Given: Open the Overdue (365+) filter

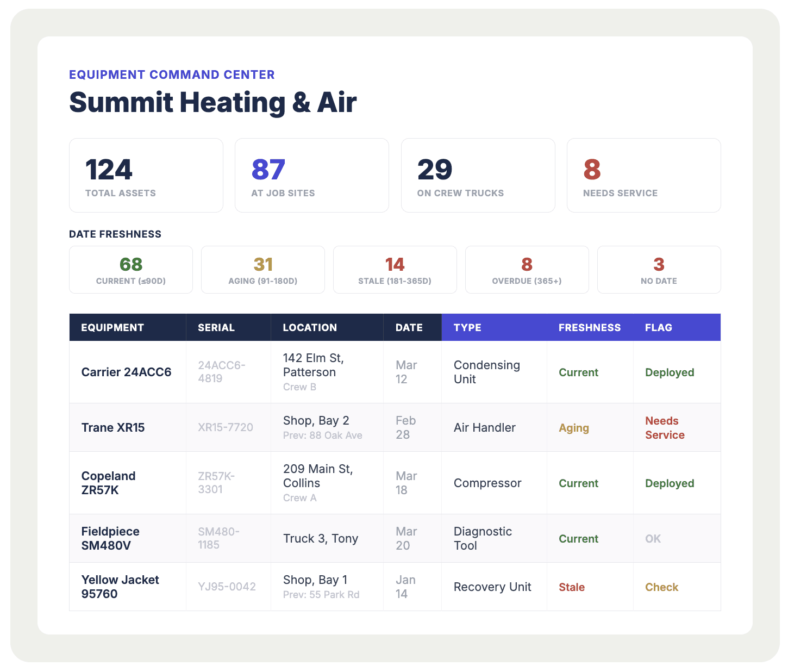Looking at the screenshot, I should (x=527, y=270).
